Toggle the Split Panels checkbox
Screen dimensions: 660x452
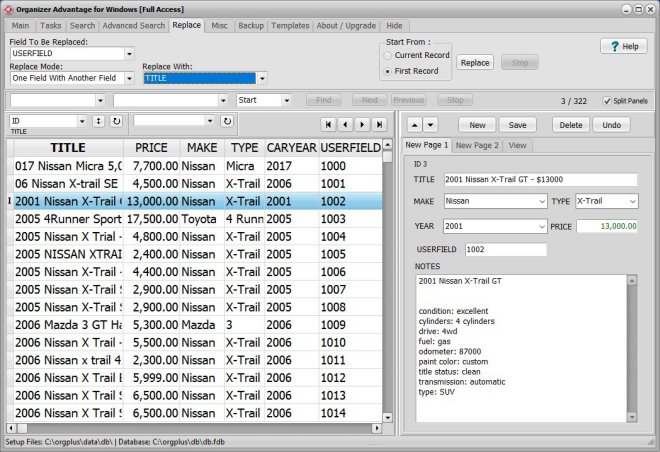607,101
